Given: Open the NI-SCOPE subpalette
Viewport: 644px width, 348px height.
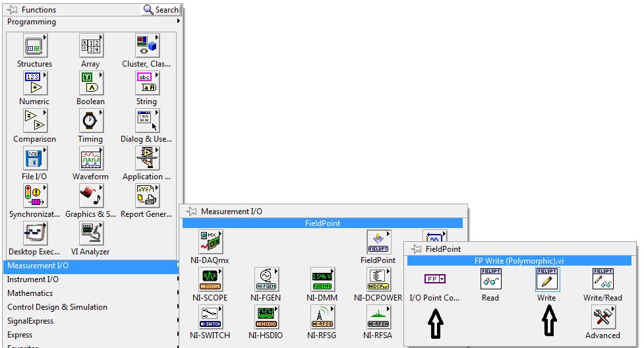Looking at the screenshot, I should [210, 280].
